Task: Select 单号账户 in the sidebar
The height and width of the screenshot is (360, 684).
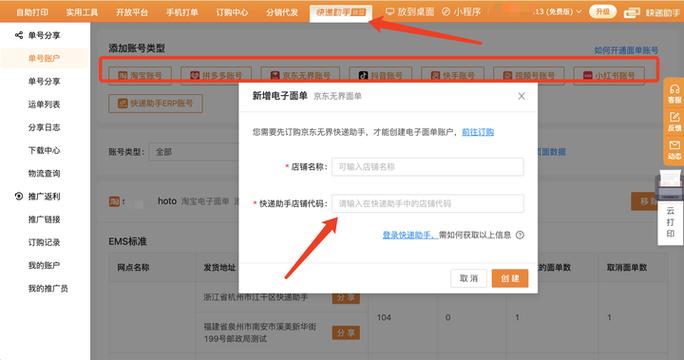Action: point(44,58)
